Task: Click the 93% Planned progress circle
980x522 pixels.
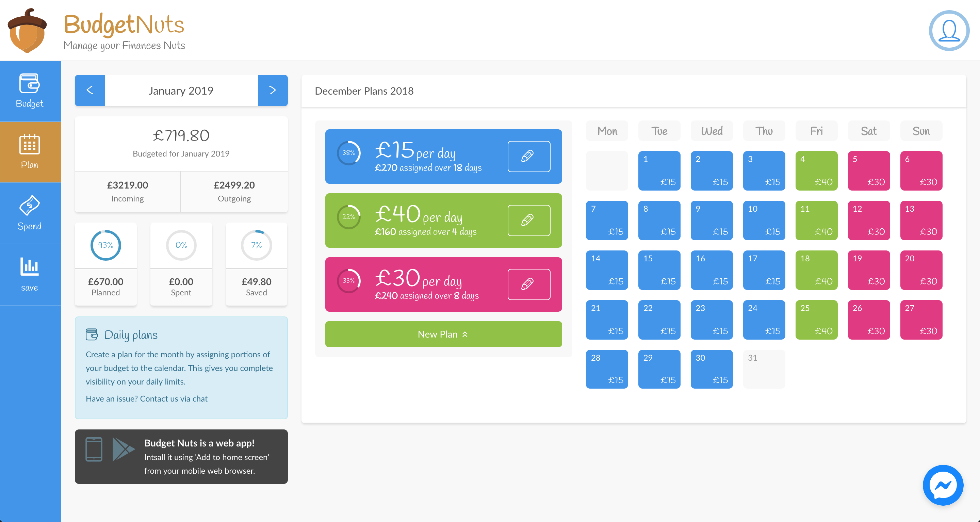Action: (x=105, y=245)
